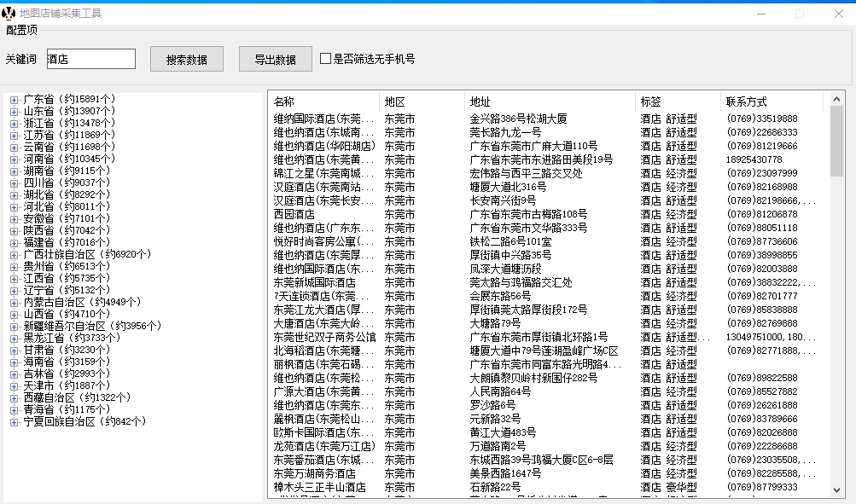
Task: Click the scroll up arrow of results list
Action: tap(836, 99)
